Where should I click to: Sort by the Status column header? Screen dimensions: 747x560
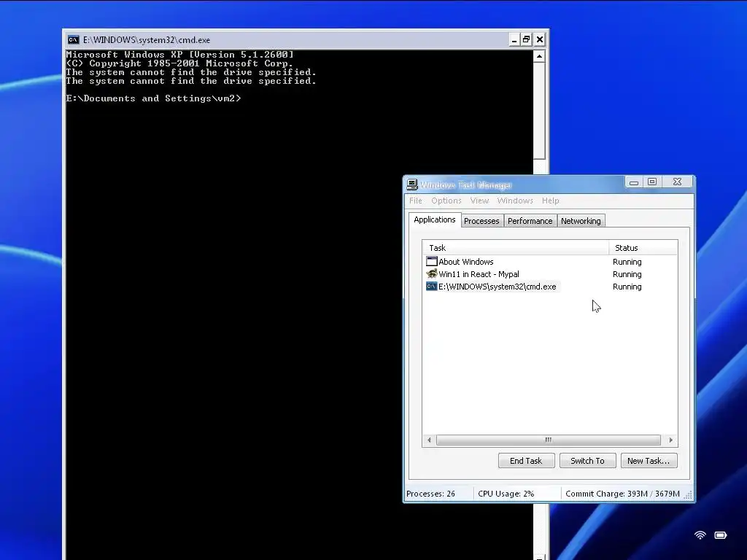643,248
